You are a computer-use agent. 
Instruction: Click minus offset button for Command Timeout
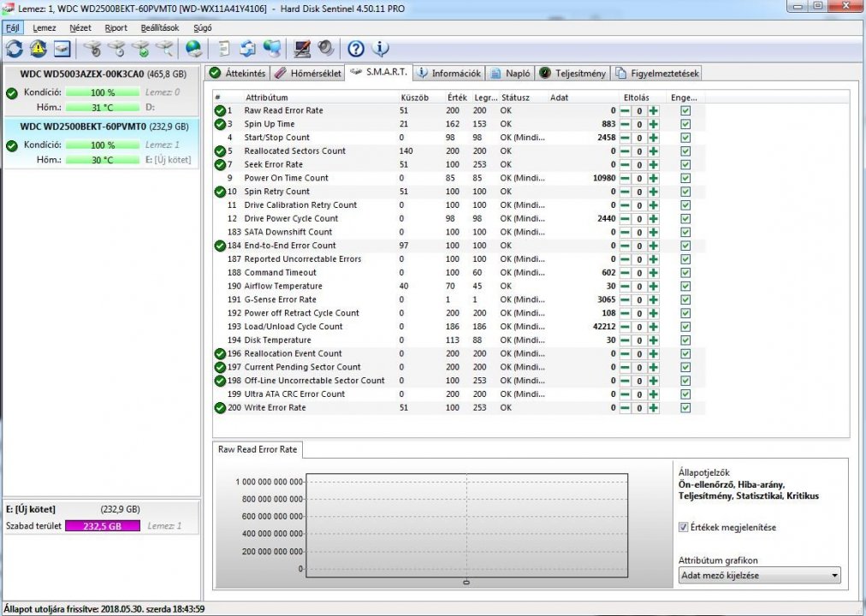[x=626, y=273]
